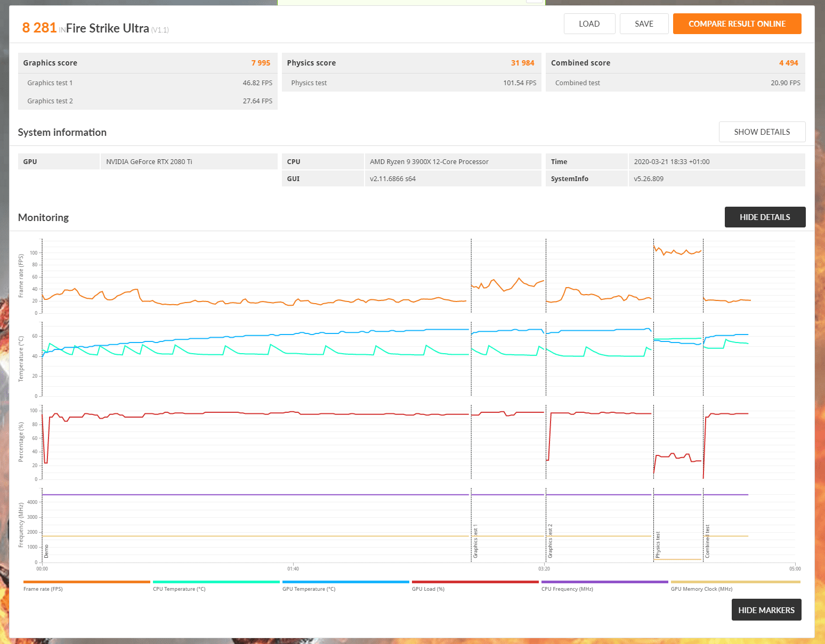Click the Combined score label
This screenshot has height=644, width=825.
point(580,63)
